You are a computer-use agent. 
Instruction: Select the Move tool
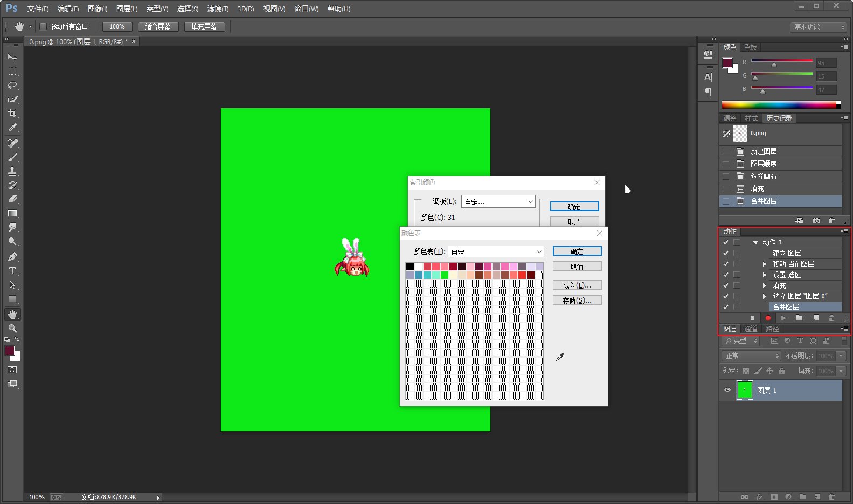pos(12,57)
